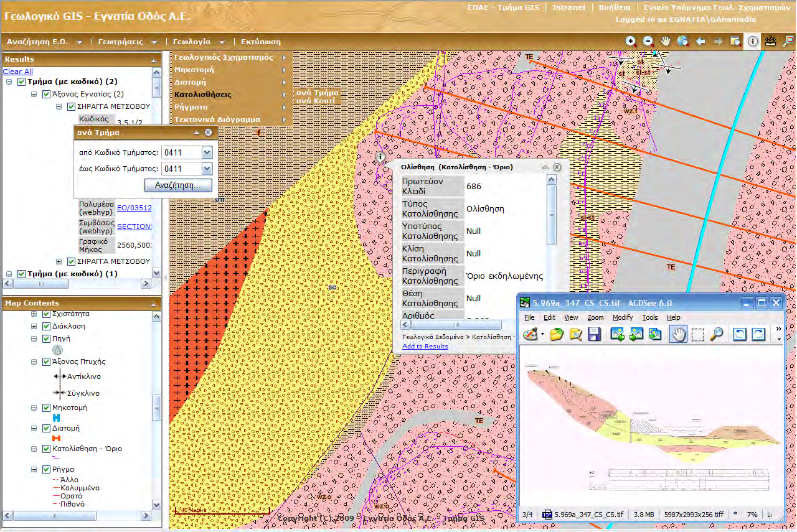
Task: Open Εκτύπωση print link
Action: coord(260,42)
